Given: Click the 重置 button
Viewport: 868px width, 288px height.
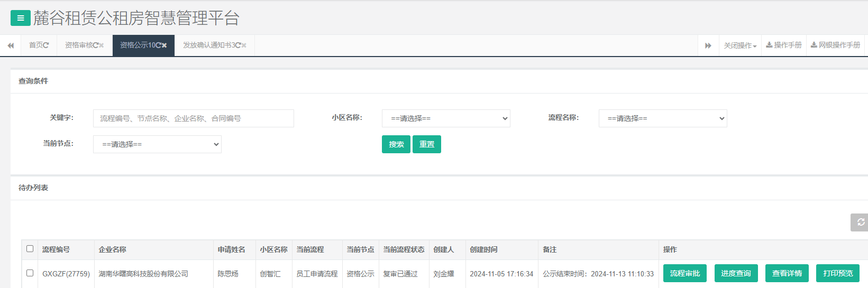Looking at the screenshot, I should pos(427,144).
